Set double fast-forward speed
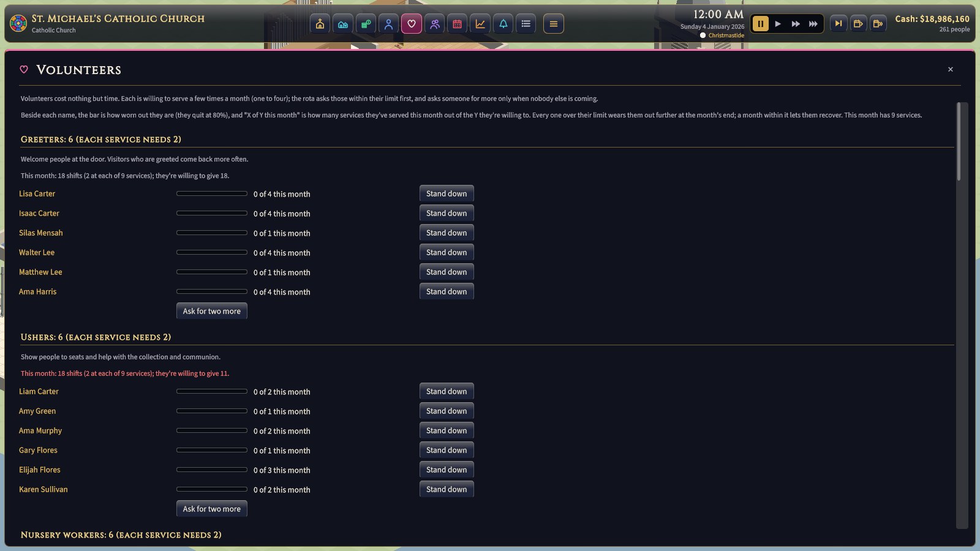 [x=796, y=24]
